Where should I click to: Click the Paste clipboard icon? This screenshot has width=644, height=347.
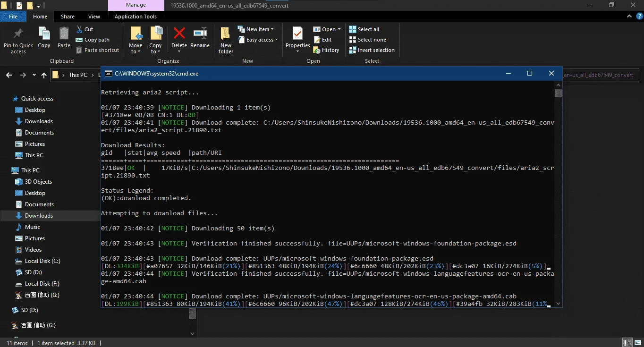click(64, 34)
